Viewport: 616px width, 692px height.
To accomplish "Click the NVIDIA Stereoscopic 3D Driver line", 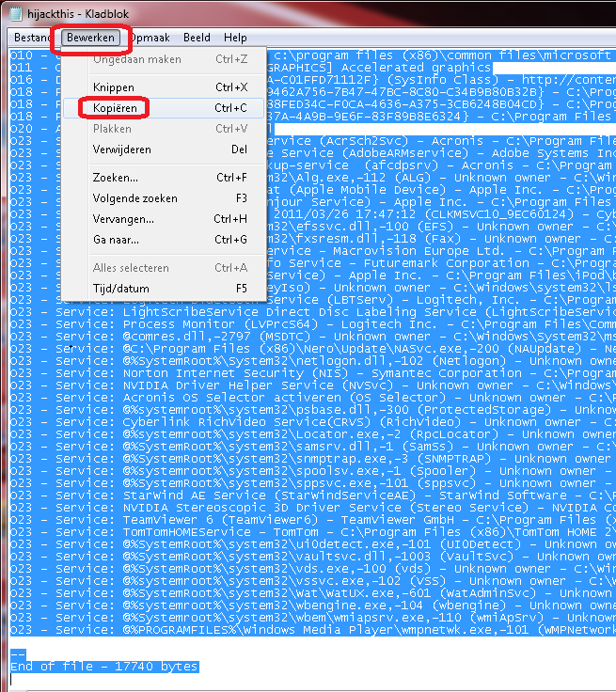I will 312,508.
